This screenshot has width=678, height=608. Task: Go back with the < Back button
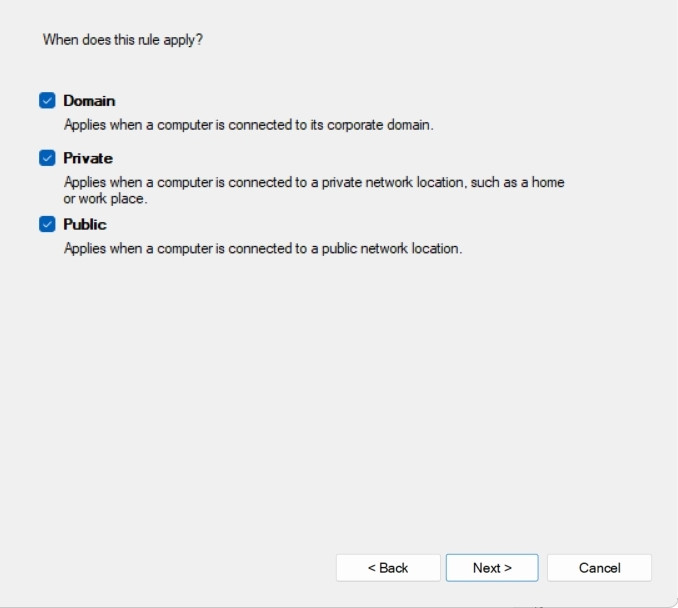(388, 568)
